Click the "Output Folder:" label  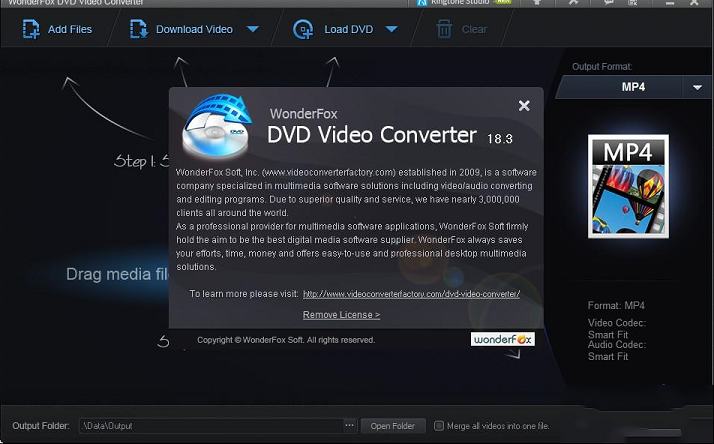(41, 426)
